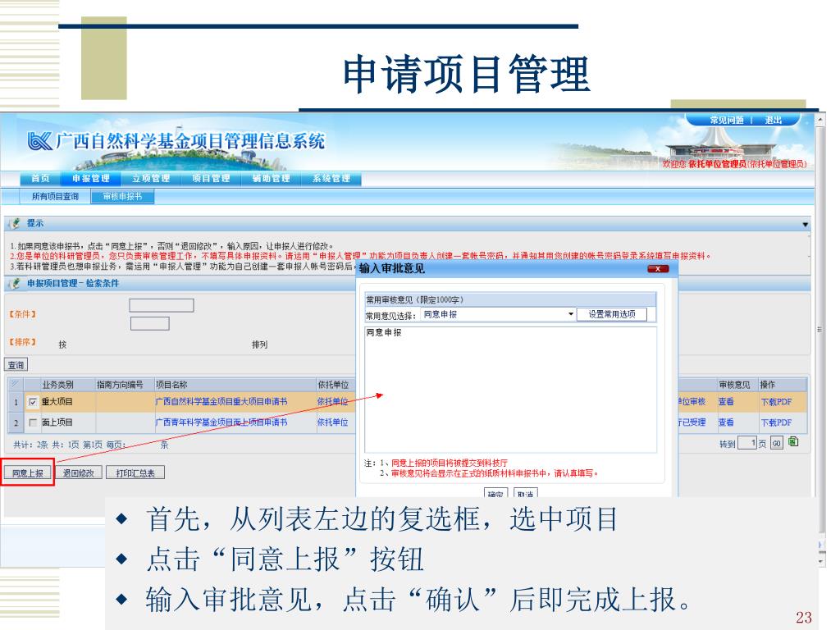840x630 pixels.
Task: Open the 立项管理 menu
Action: pos(151,178)
